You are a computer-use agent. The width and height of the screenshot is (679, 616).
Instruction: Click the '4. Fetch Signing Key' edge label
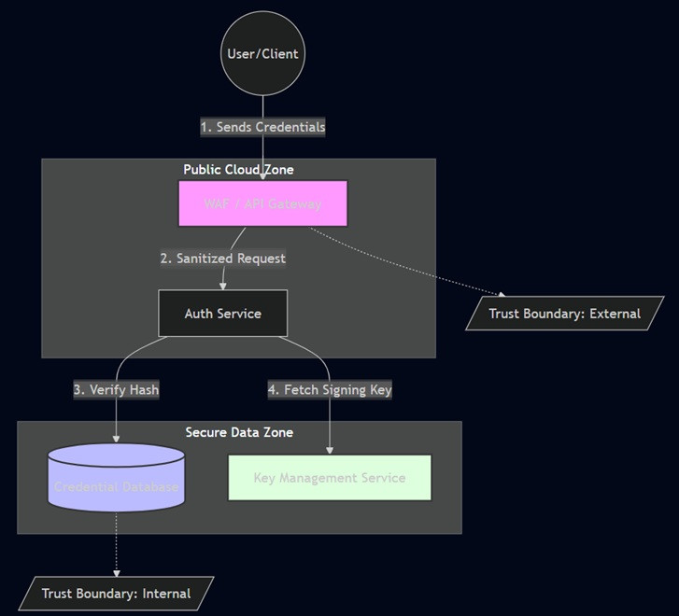click(x=330, y=390)
